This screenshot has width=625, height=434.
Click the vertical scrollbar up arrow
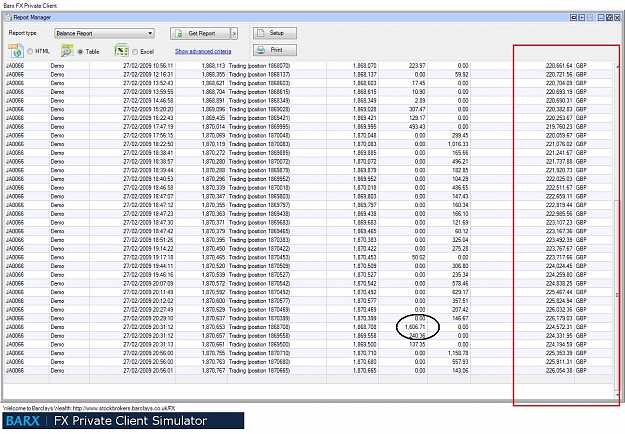tap(617, 66)
